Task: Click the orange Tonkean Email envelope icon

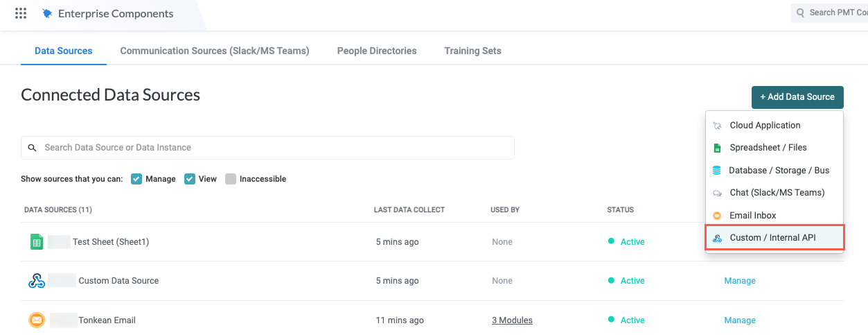Action: click(37, 320)
